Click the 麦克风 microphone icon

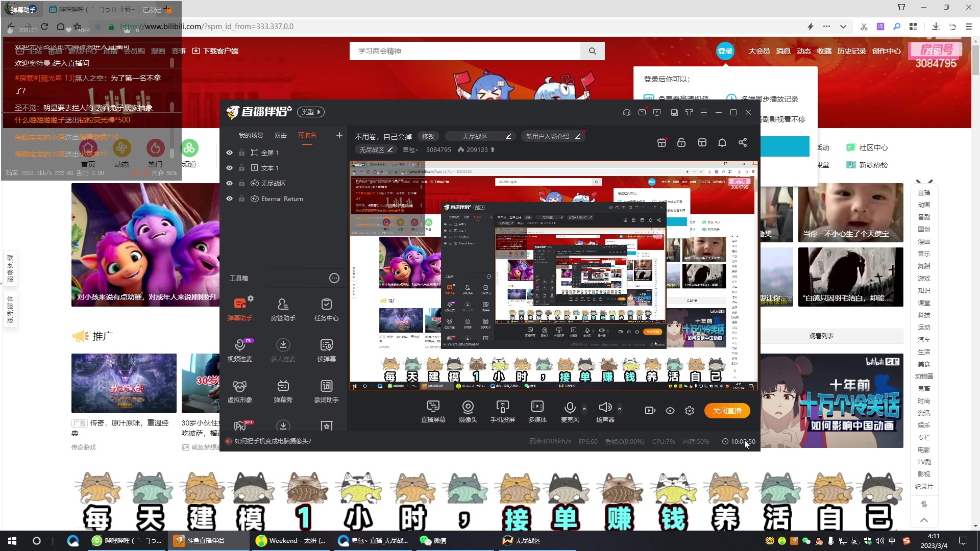point(570,408)
